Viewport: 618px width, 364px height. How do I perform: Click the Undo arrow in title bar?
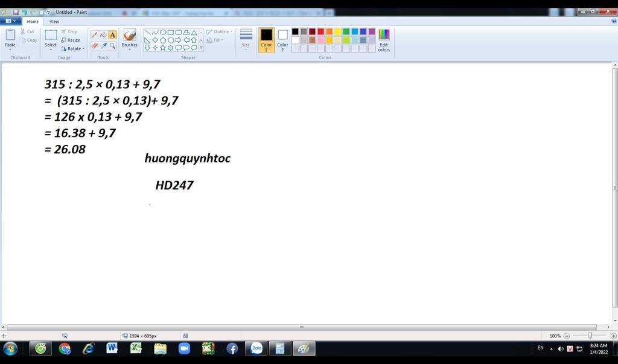(24, 12)
